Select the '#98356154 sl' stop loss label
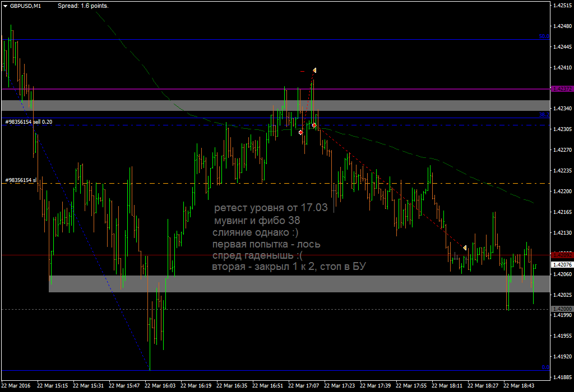Image resolution: width=574 pixels, height=392 pixels. [x=21, y=180]
